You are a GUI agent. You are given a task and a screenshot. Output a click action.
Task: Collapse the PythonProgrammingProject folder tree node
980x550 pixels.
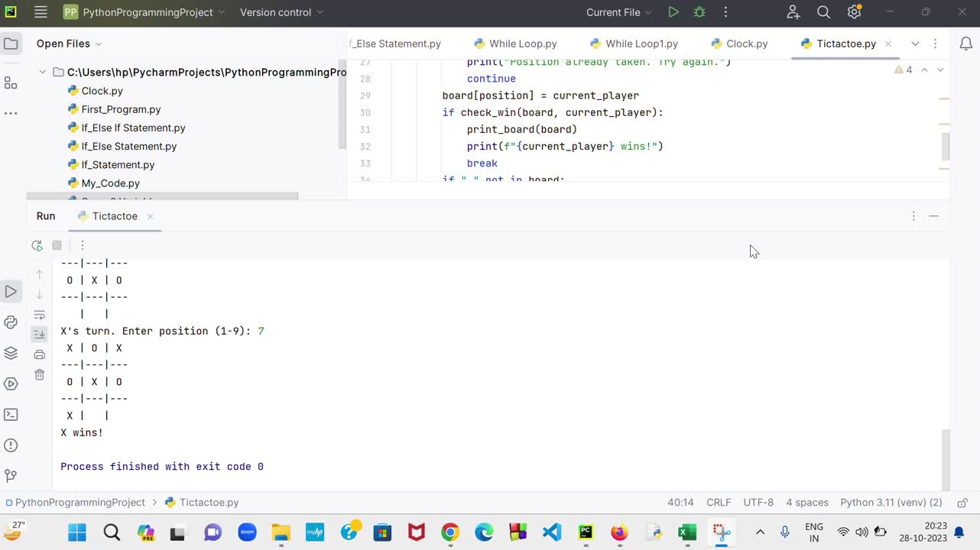pos(43,73)
